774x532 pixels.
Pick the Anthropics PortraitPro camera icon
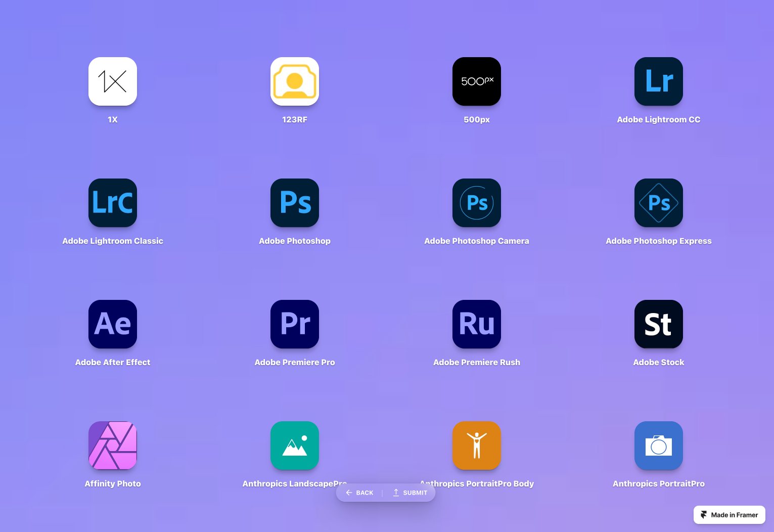tap(659, 446)
